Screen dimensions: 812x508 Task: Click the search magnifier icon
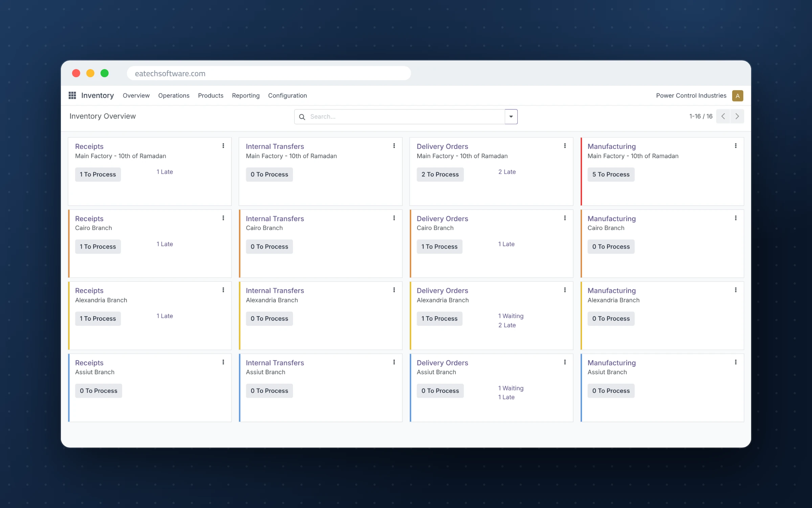coord(302,117)
